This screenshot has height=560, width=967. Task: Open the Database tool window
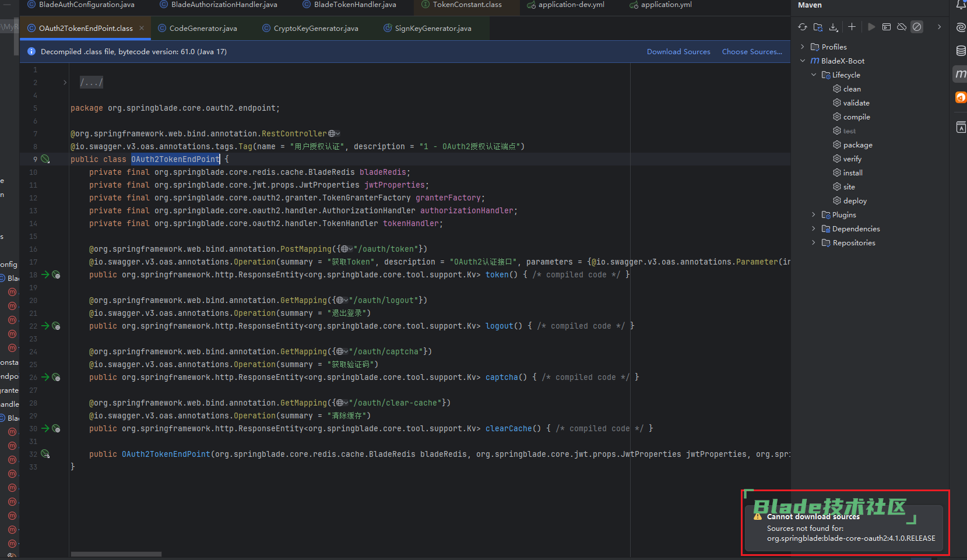pyautogui.click(x=961, y=51)
